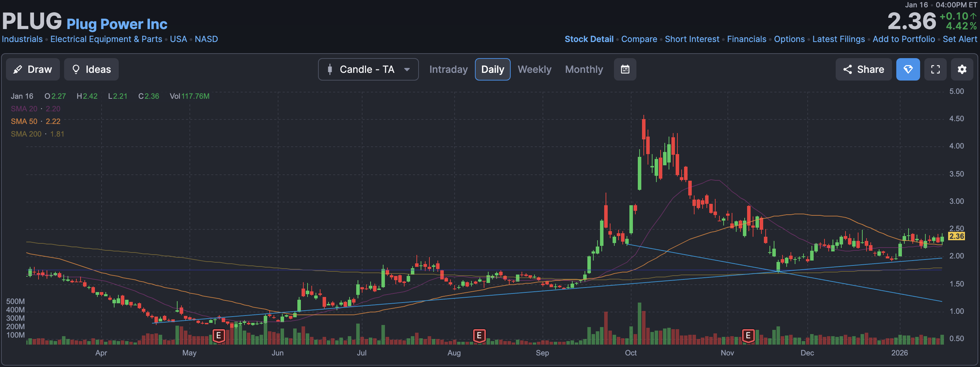Open the Industrials sector link
980x367 pixels.
click(x=22, y=39)
